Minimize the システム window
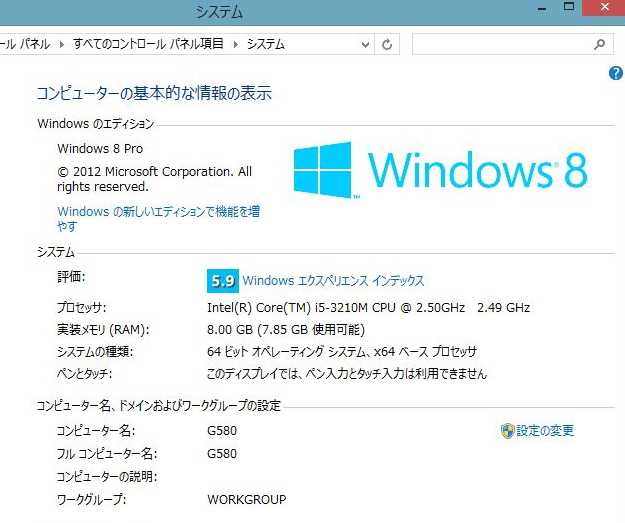625x523 pixels. point(542,9)
